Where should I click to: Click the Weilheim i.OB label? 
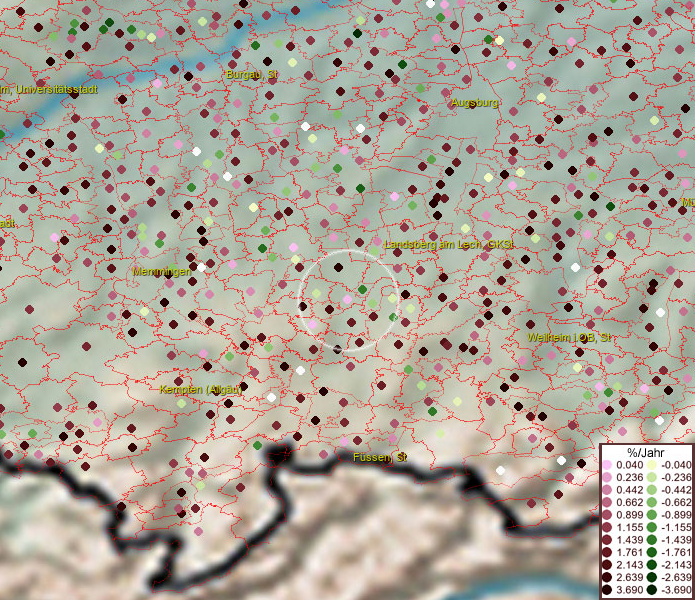(x=568, y=338)
